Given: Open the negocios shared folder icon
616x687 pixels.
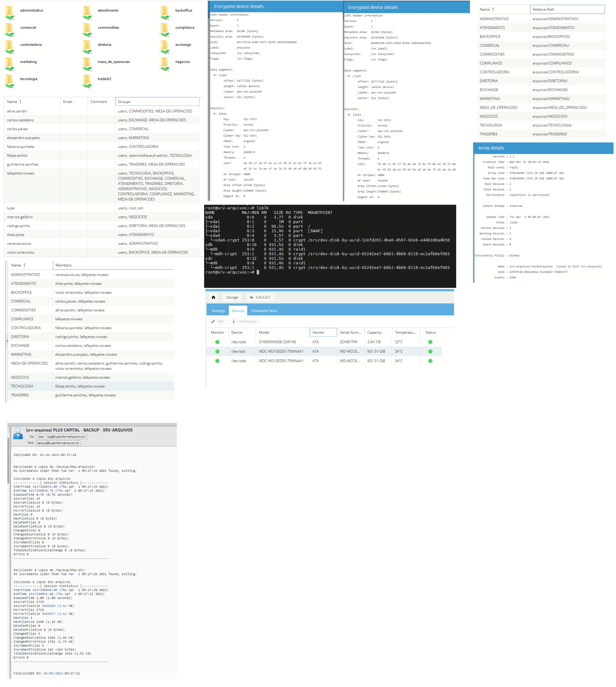Looking at the screenshot, I should tap(165, 63).
